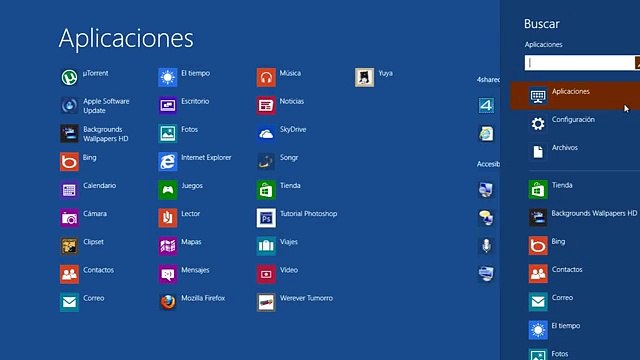
Task: Open the Calendario app icon
Action: click(x=69, y=190)
